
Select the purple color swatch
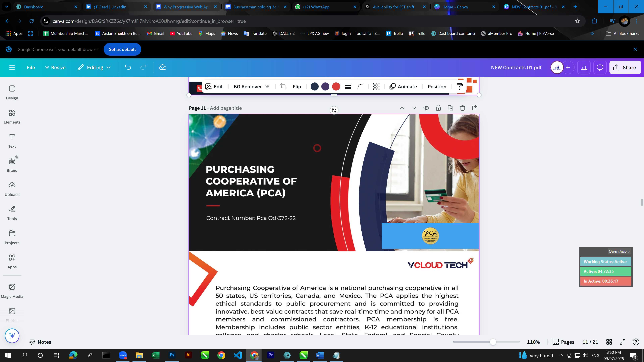click(x=325, y=87)
